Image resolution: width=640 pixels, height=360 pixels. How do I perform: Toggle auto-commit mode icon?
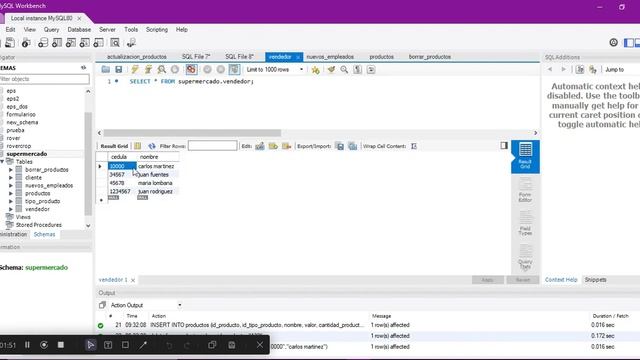click(x=234, y=69)
